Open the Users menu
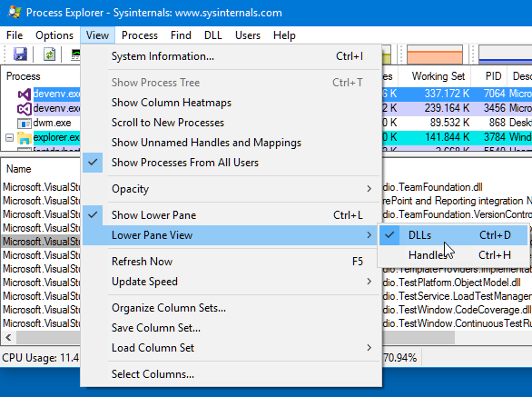Viewport: 532px width, 397px height. [x=248, y=35]
